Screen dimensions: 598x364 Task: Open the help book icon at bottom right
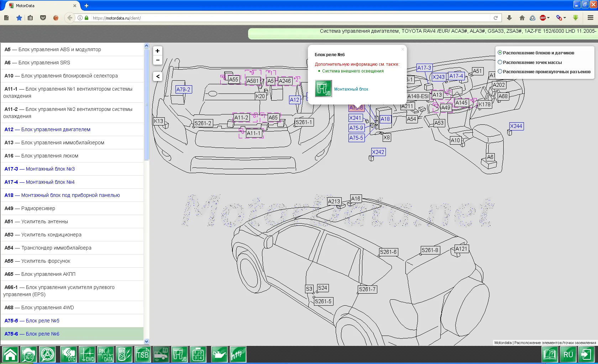(550, 354)
